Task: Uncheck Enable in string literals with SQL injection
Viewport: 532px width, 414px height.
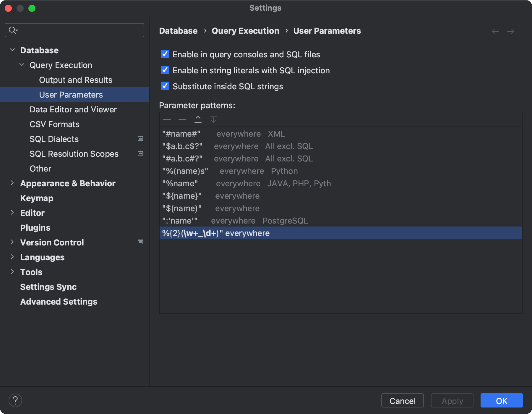Action: click(165, 70)
